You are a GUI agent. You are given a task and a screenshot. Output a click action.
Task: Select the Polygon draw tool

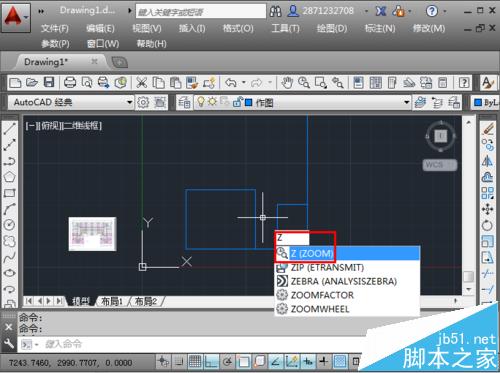pos(9,177)
